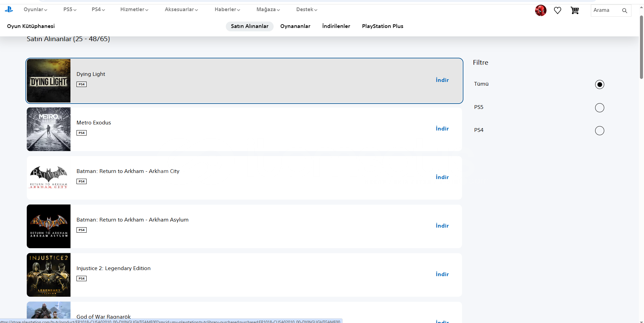Click the search magnifier icon
The width and height of the screenshot is (644, 323).
click(624, 10)
